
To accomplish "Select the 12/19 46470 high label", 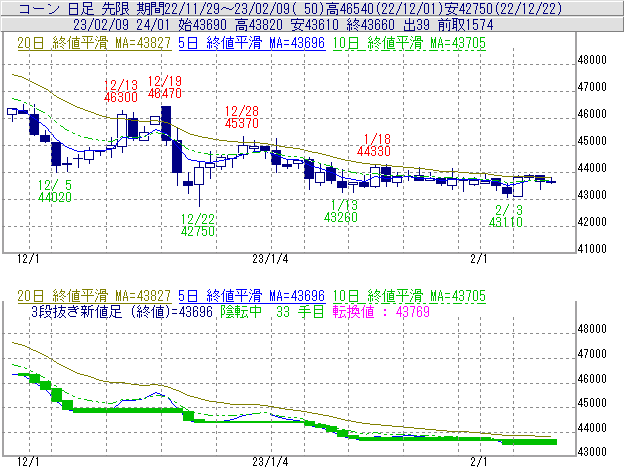I will pos(165,87).
